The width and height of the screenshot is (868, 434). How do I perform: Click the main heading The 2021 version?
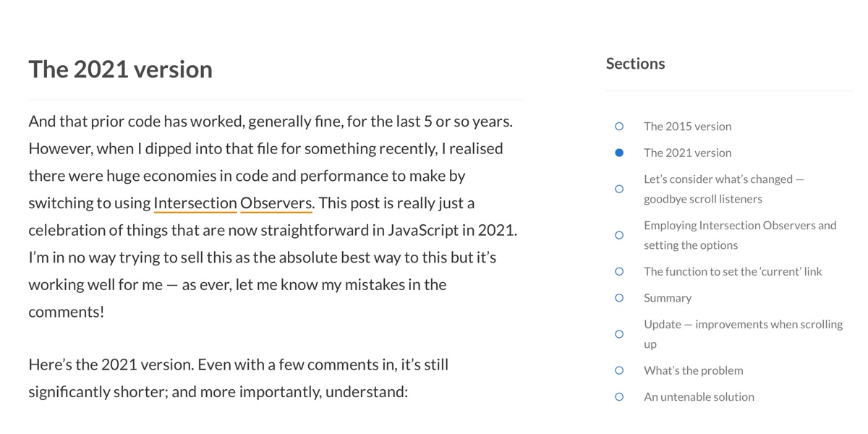click(x=121, y=69)
